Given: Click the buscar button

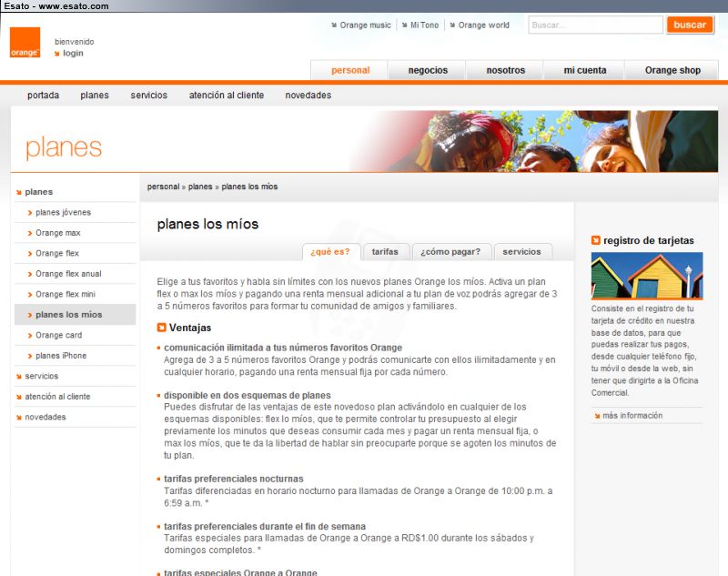Looking at the screenshot, I should click(690, 25).
